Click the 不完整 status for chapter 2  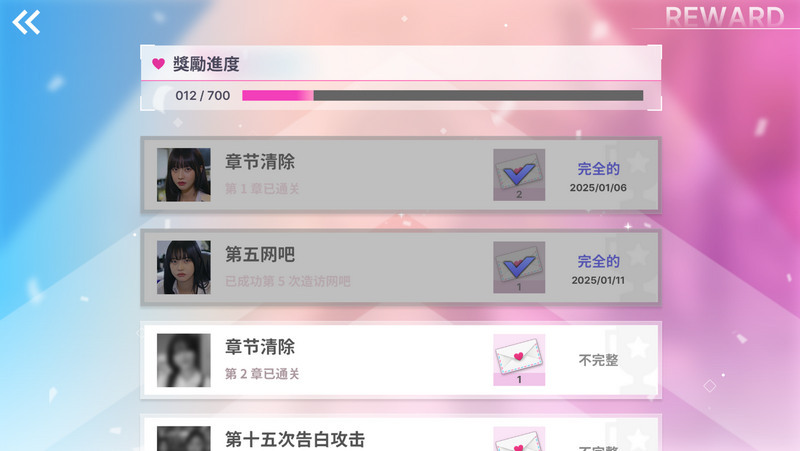[598, 360]
